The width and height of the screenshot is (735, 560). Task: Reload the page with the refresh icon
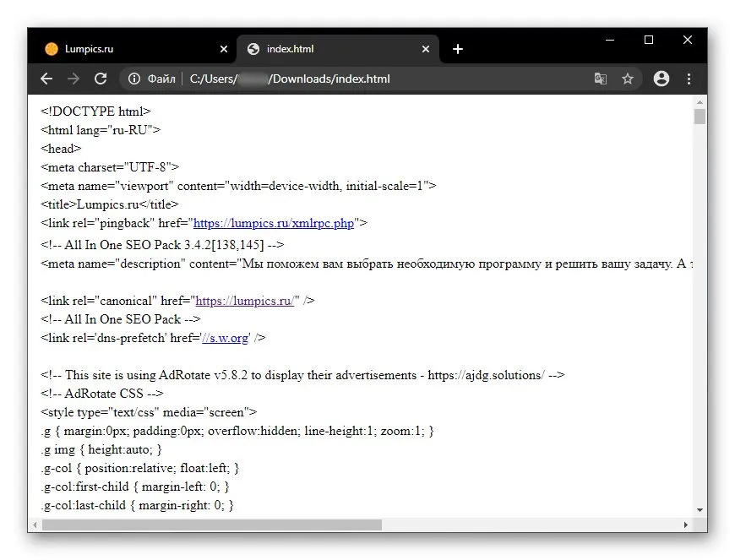point(101,79)
